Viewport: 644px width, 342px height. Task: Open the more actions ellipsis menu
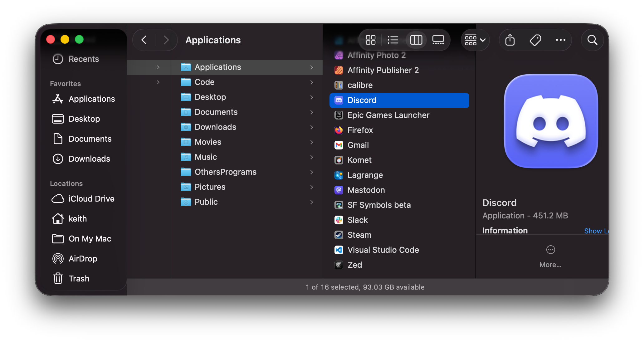point(561,40)
